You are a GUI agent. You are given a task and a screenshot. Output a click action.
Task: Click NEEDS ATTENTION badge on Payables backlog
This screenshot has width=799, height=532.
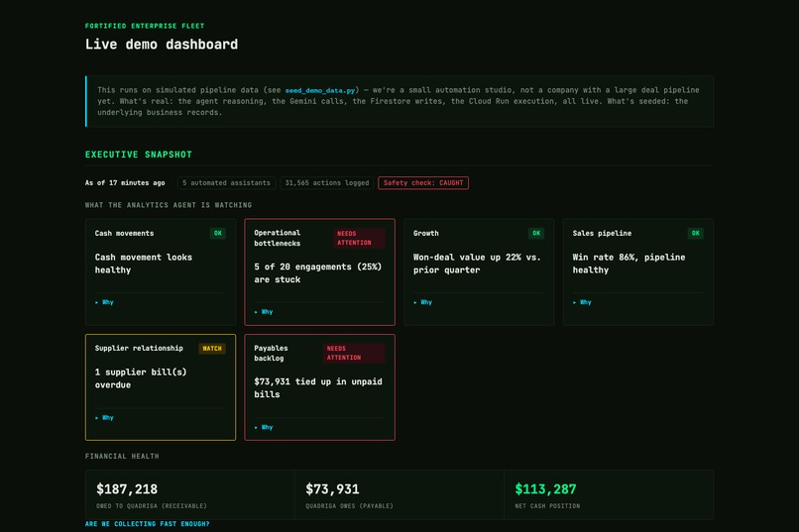tap(354, 354)
